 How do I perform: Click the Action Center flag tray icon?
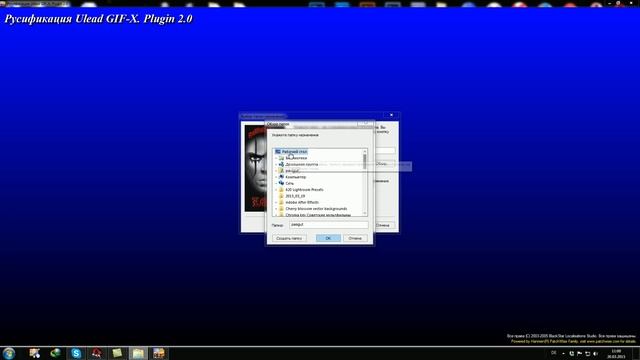(580, 353)
